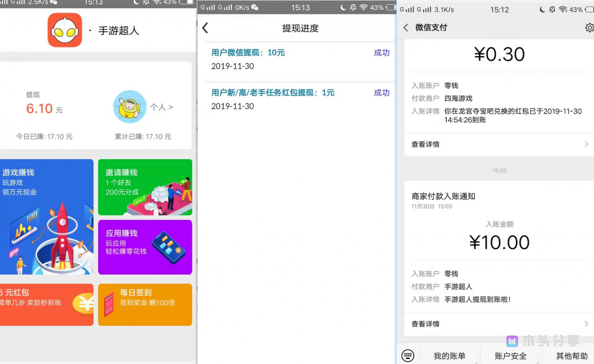Open 微信支付 settings gear

(x=589, y=28)
